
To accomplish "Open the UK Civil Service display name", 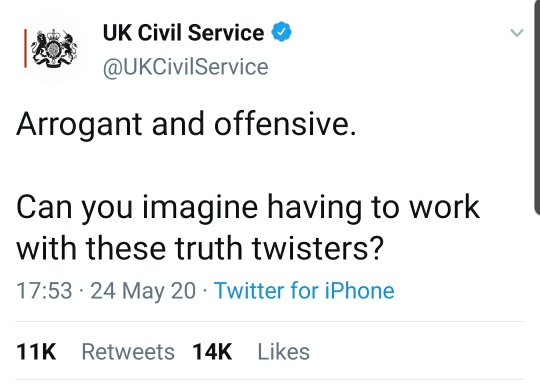I will point(183,32).
